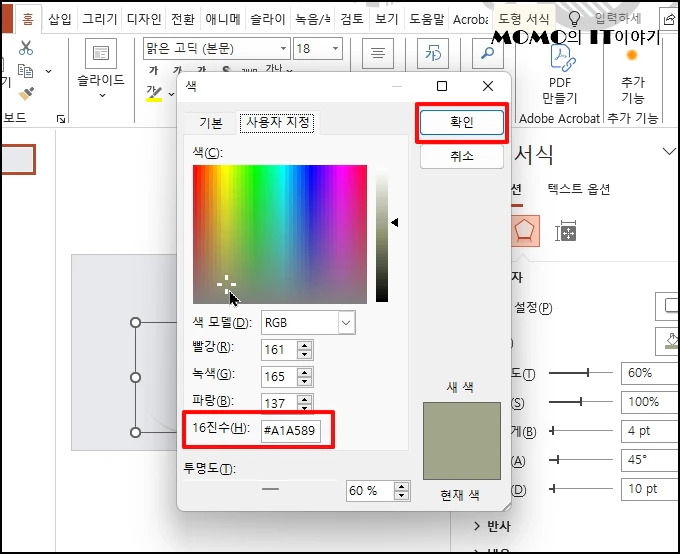Click the Green value field showing 165
Viewport: 680px width, 554px height.
coord(279,377)
